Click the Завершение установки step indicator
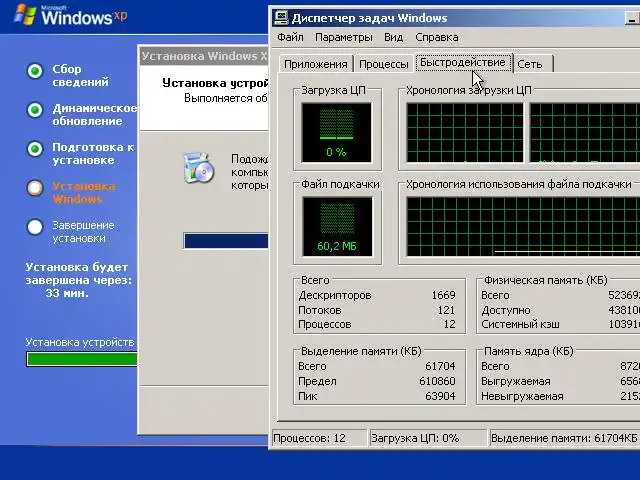Viewport: 640px width, 480px height. [x=35, y=227]
